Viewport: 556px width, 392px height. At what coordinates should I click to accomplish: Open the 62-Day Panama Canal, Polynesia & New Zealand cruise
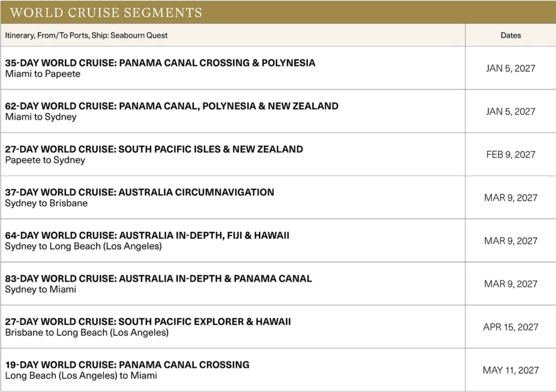pyautogui.click(x=172, y=106)
